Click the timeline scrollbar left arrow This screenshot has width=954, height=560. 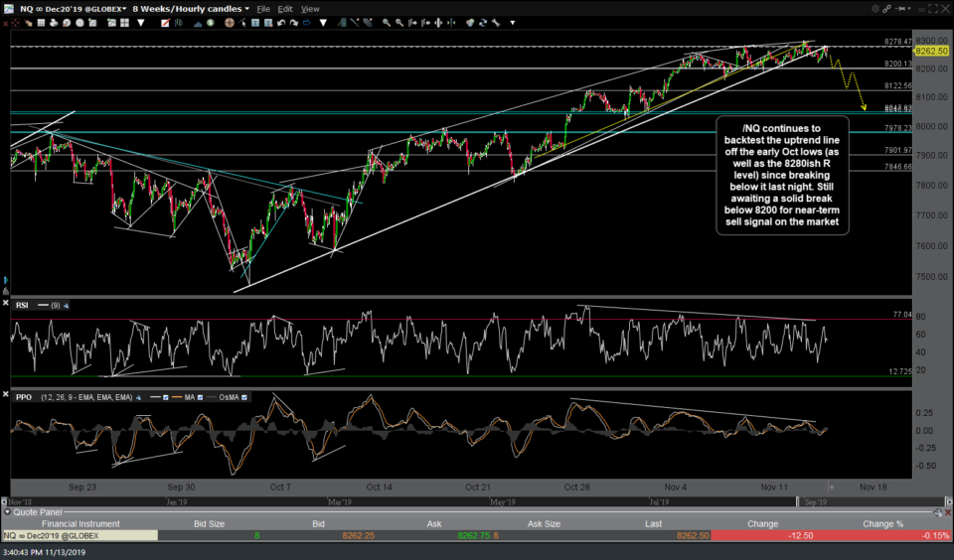pyautogui.click(x=4, y=501)
